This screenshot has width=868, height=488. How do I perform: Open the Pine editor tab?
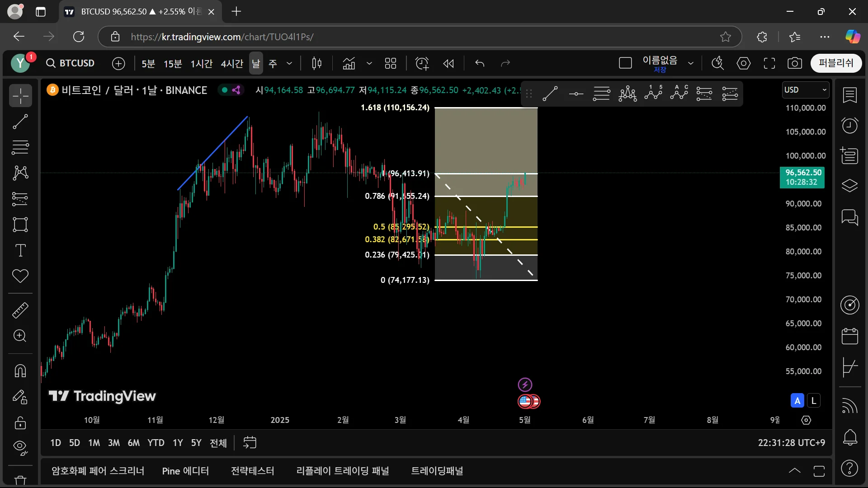coord(185,471)
